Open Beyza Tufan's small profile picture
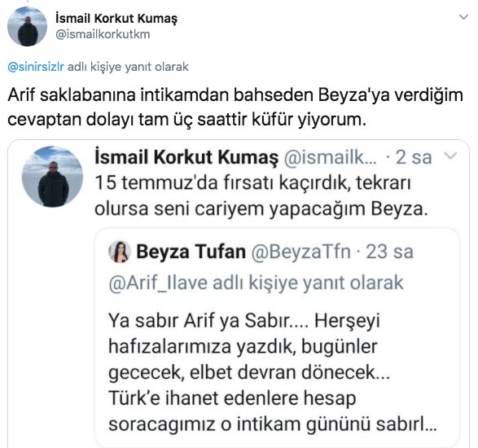This screenshot has height=448, width=478. [120, 252]
